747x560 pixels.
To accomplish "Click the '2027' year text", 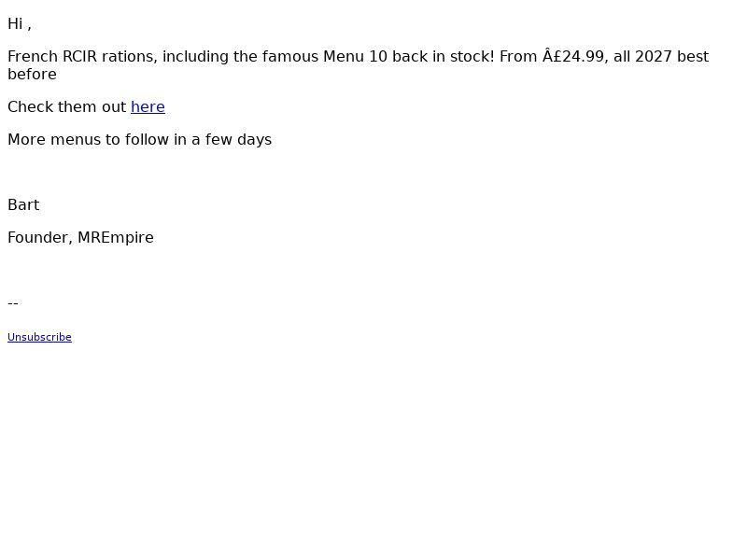I will tap(654, 57).
